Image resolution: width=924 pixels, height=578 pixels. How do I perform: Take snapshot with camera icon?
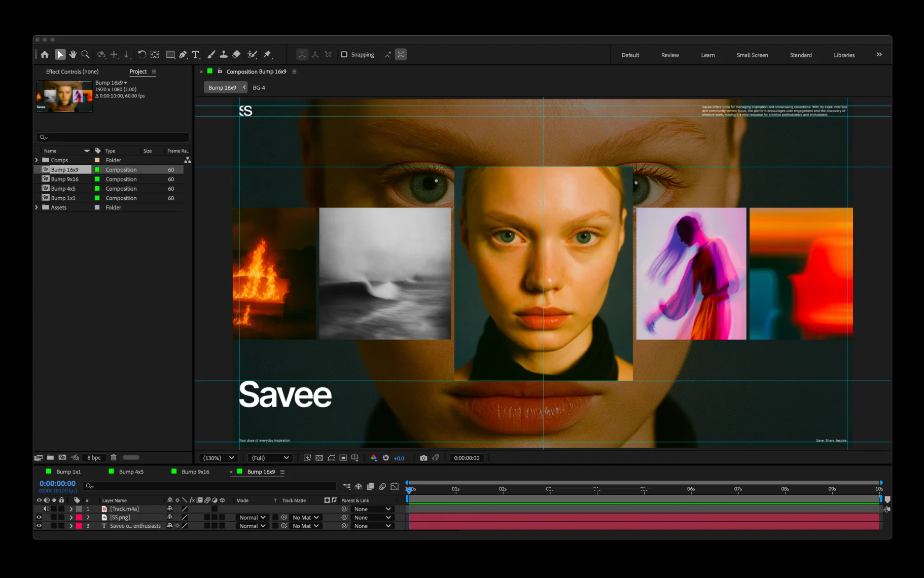click(x=423, y=458)
